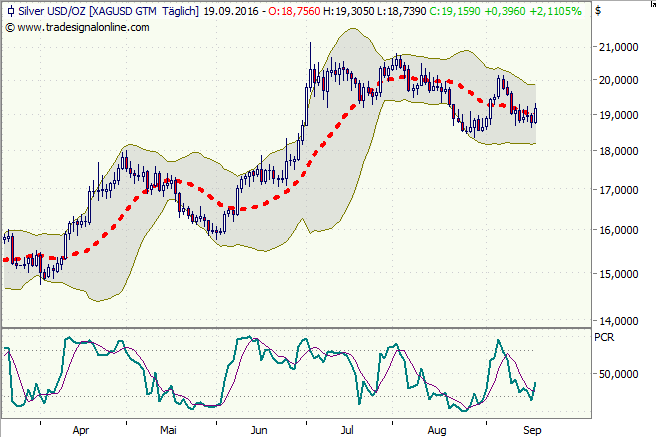Click the 15,0000 price axis label
This screenshot has width=656, height=437.
click(x=619, y=274)
